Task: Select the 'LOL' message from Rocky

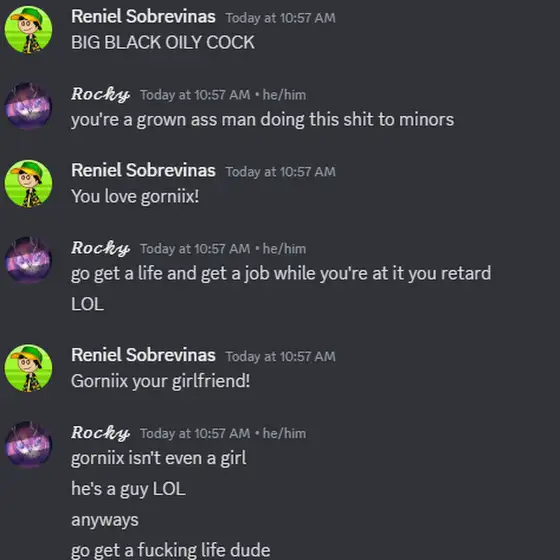Action: 88,304
